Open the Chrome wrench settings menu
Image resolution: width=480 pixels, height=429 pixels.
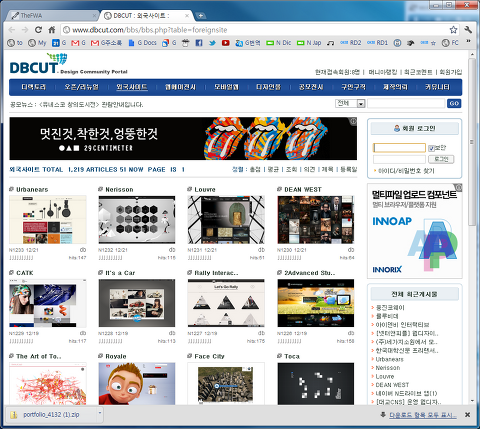click(468, 30)
